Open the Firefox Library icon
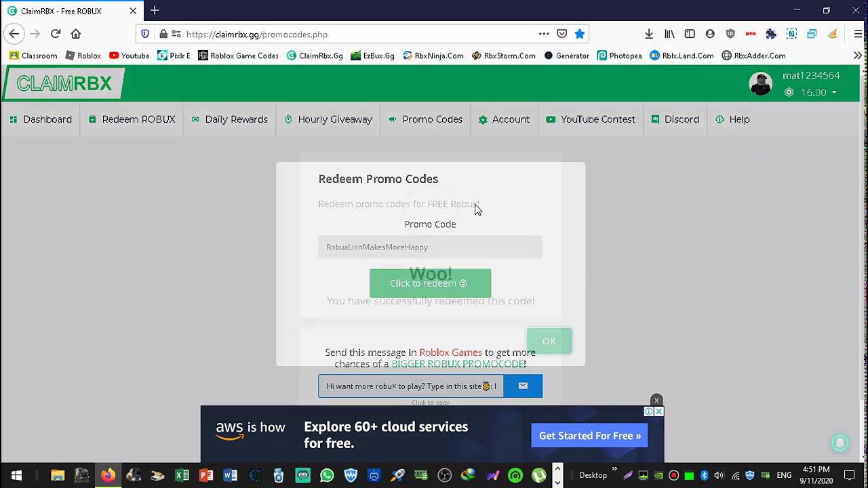 [x=669, y=34]
